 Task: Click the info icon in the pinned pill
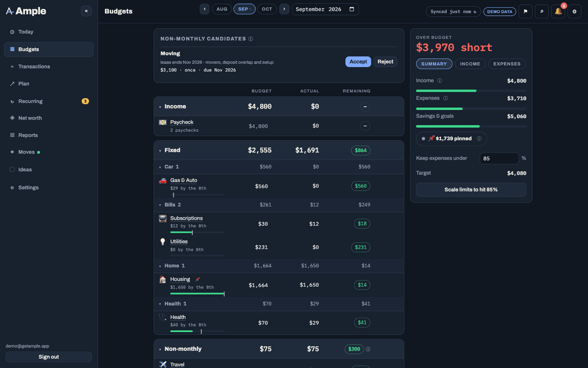[x=479, y=139]
